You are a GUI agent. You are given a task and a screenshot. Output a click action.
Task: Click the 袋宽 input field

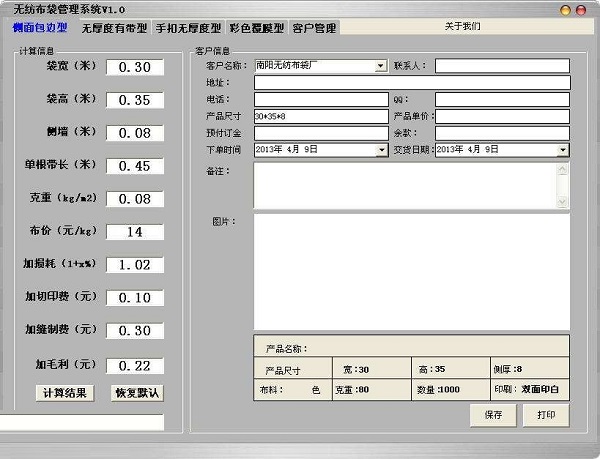point(135,67)
